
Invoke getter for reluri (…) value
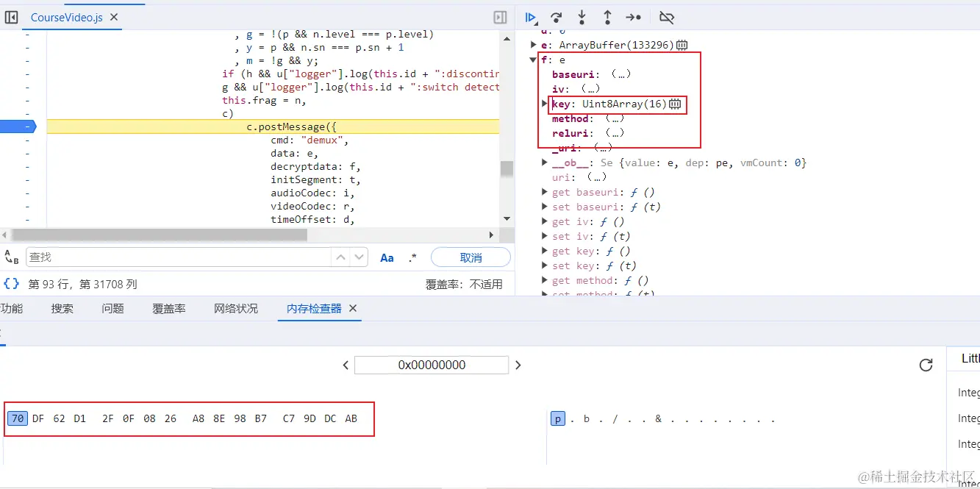pos(615,134)
